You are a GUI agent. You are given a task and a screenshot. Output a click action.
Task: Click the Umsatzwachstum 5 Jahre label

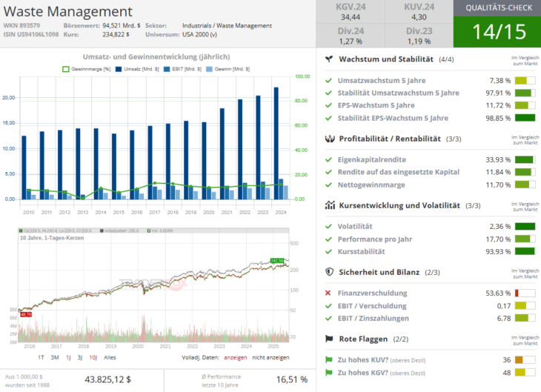(382, 81)
